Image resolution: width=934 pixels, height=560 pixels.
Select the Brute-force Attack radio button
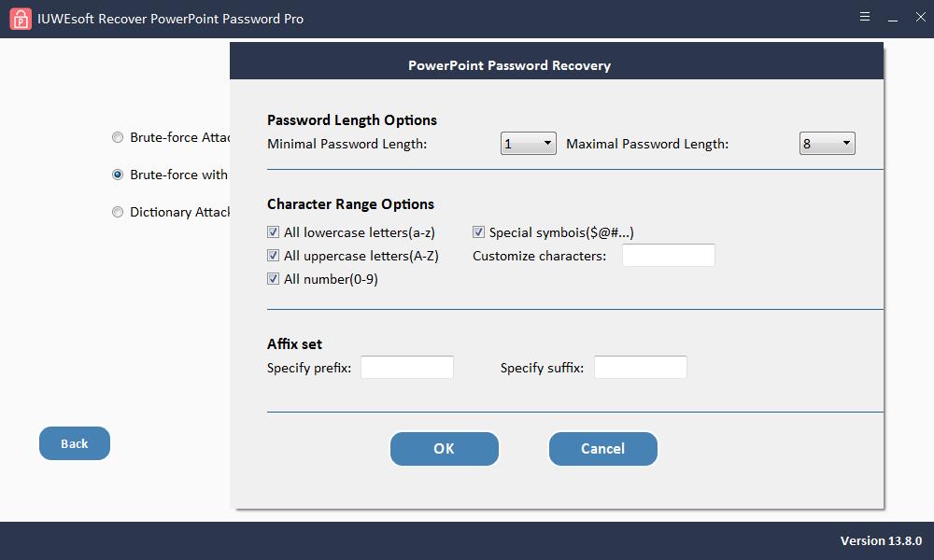[x=118, y=137]
